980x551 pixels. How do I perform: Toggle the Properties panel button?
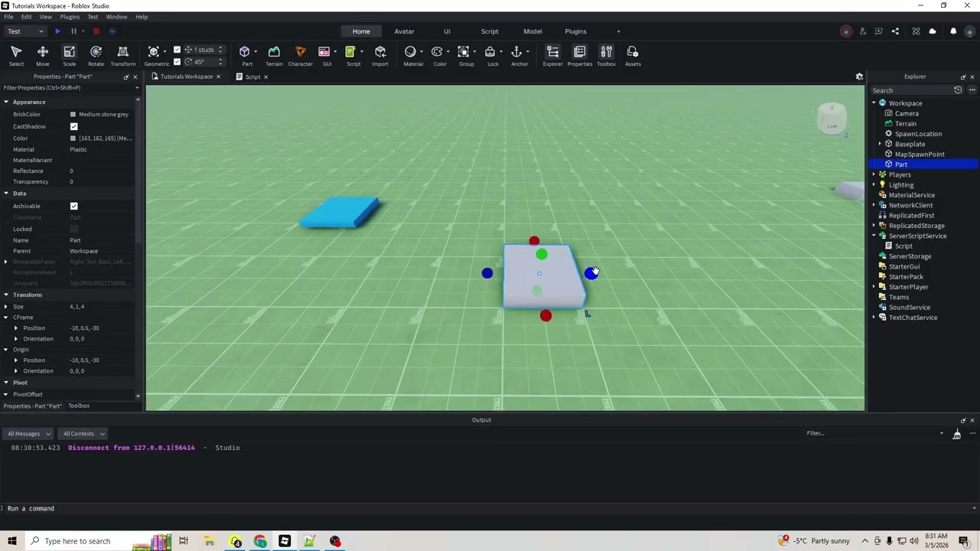point(580,56)
